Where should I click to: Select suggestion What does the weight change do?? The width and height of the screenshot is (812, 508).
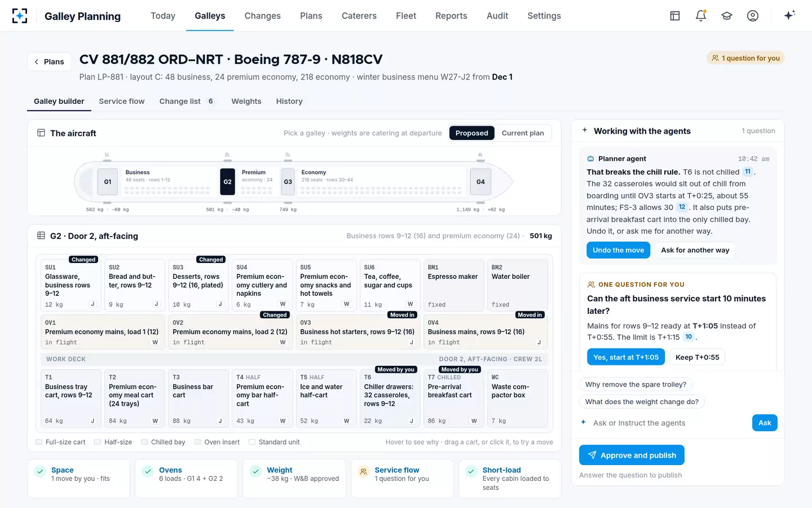point(642,402)
